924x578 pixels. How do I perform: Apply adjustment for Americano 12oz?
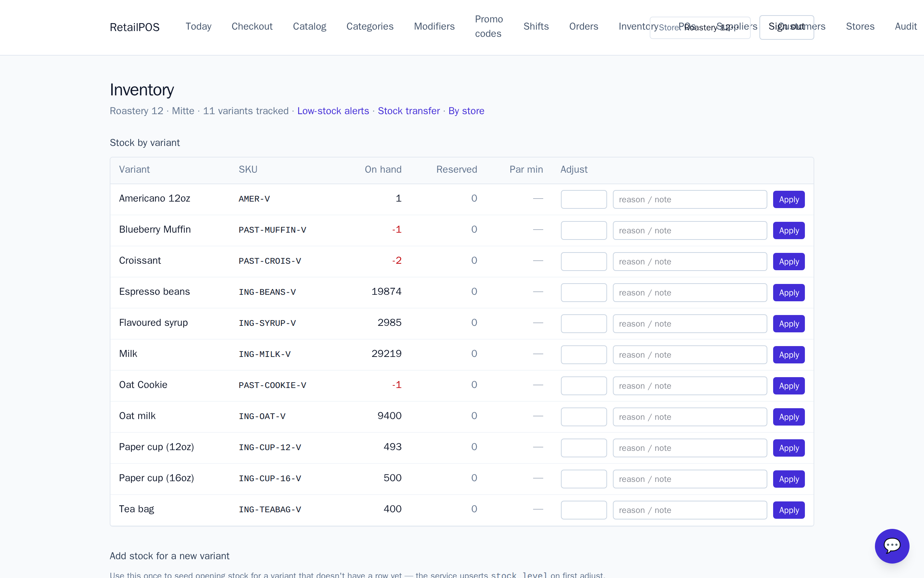pyautogui.click(x=789, y=199)
